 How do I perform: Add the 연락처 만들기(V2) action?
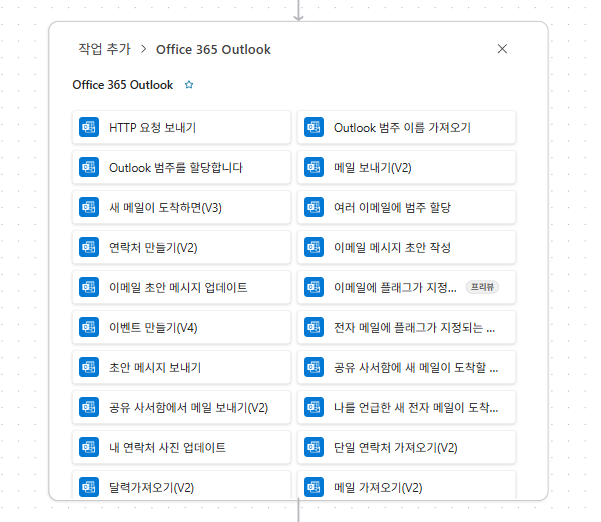coord(181,247)
